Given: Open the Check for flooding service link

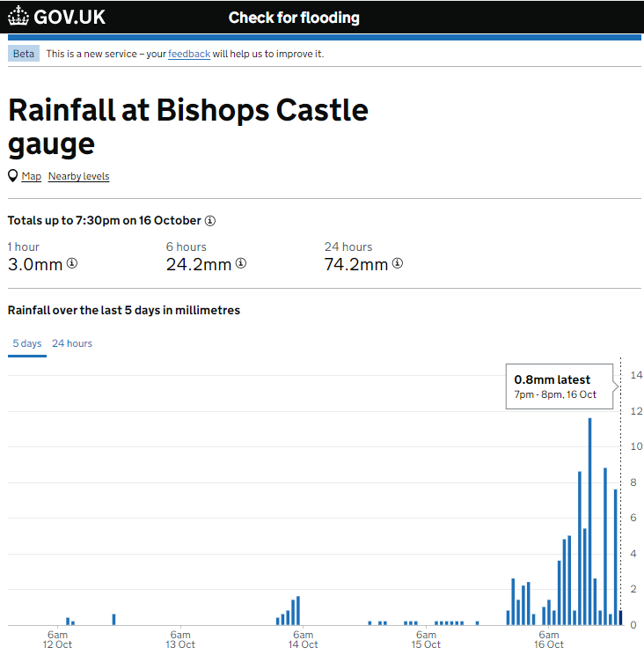Looking at the screenshot, I should (x=294, y=18).
